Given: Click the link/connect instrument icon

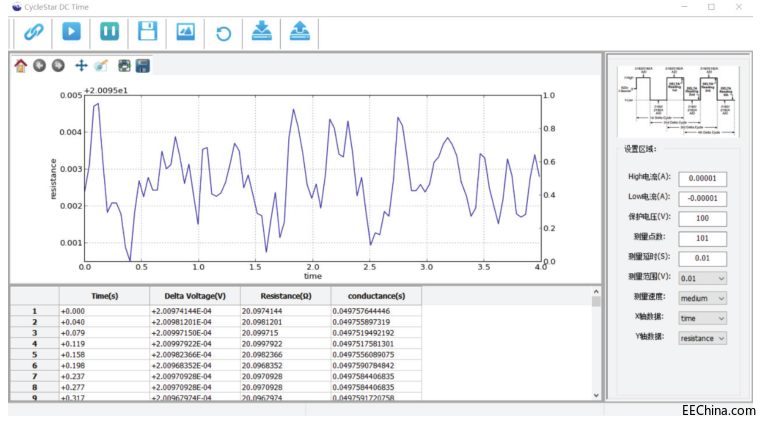Looking at the screenshot, I should [33, 33].
